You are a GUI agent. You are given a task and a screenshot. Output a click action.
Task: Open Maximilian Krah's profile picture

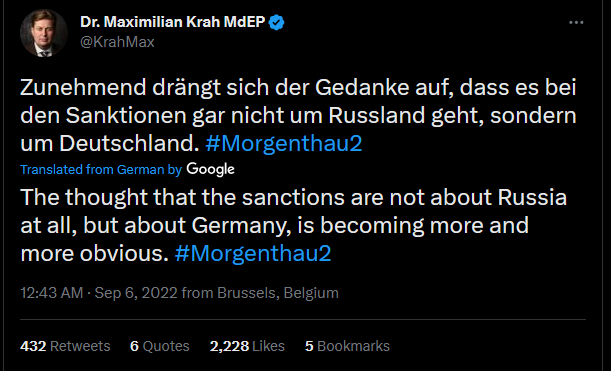(44, 33)
